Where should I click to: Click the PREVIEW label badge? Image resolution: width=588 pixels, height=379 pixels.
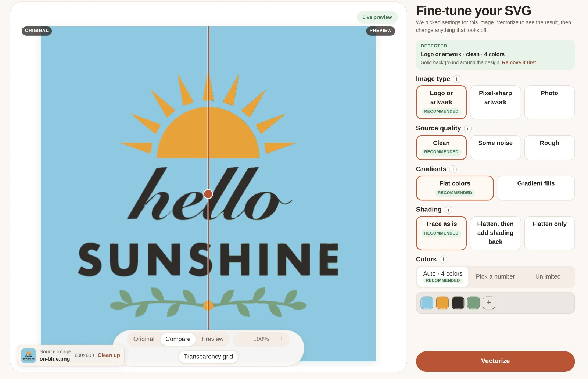coord(381,31)
